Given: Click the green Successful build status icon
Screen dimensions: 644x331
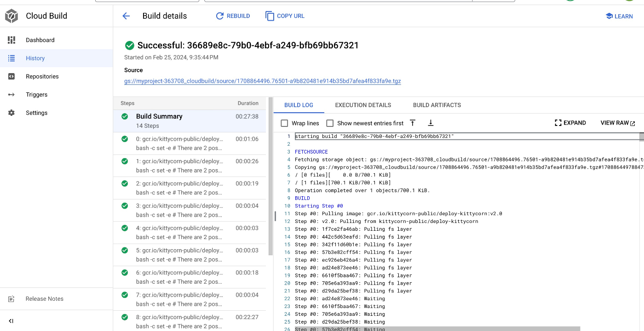Looking at the screenshot, I should pyautogui.click(x=130, y=45).
